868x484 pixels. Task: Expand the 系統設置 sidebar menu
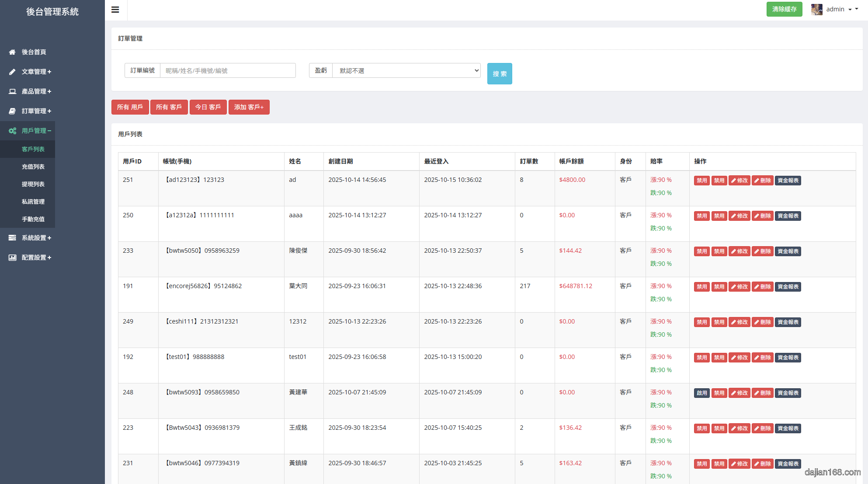(36, 238)
